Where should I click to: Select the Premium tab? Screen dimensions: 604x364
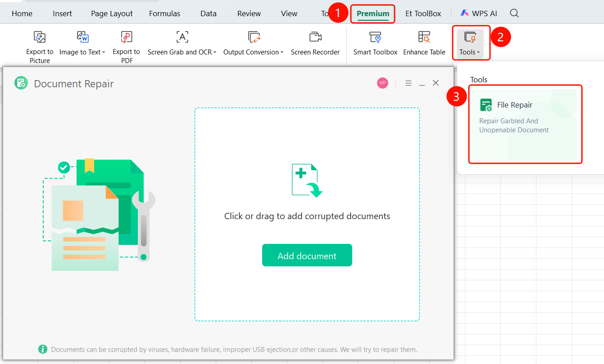[x=373, y=13]
